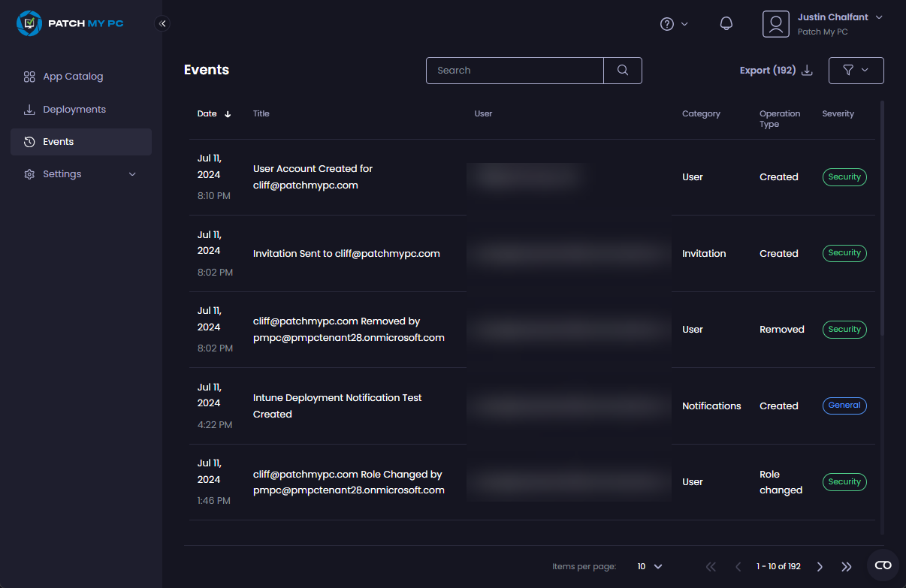
Task: Click the Security badge on the first event
Action: pyautogui.click(x=844, y=177)
